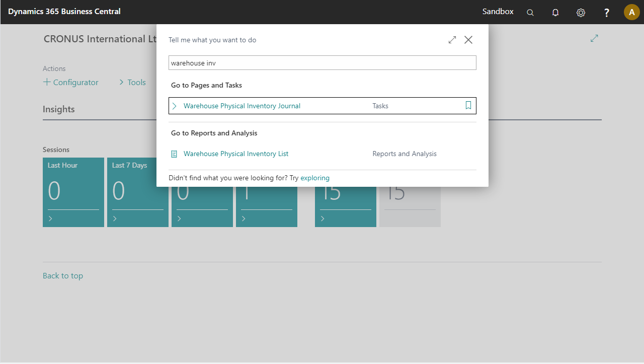The width and height of the screenshot is (644, 364).
Task: Click the Configurator action
Action: coord(71,82)
